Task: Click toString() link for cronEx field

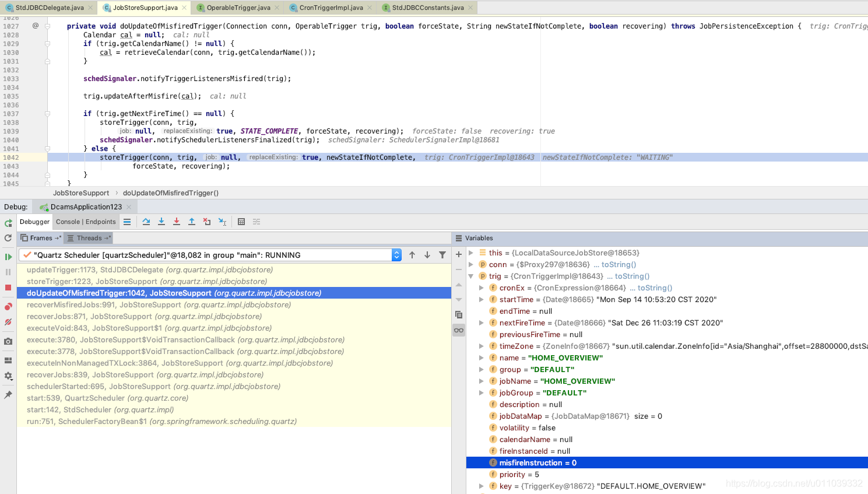Action: coord(655,288)
